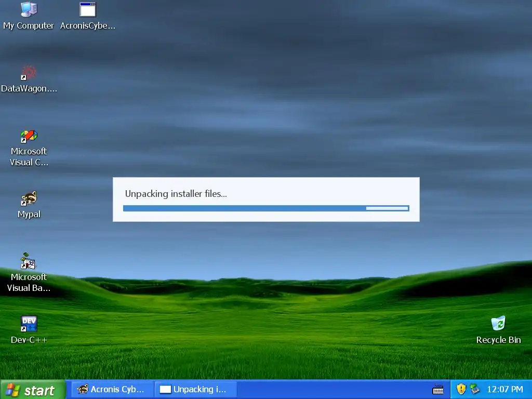Click the 'Unpacking installer files...' label
This screenshot has width=532, height=399.
point(176,194)
